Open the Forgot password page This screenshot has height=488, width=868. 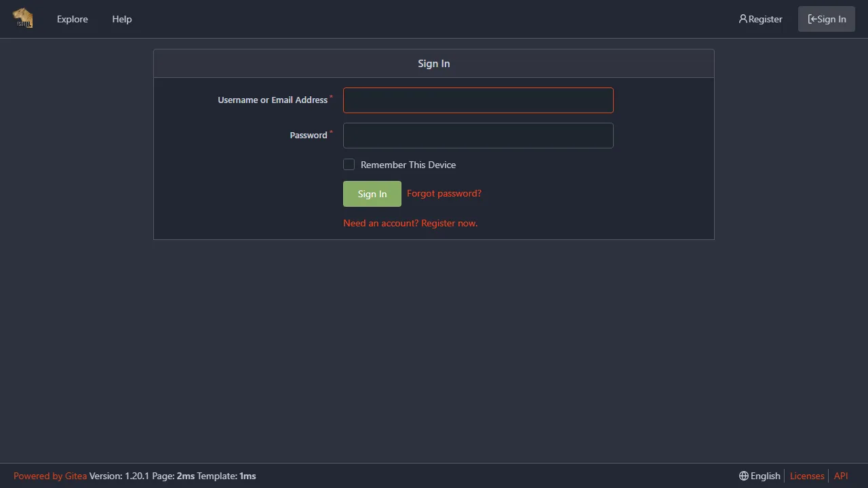(443, 193)
